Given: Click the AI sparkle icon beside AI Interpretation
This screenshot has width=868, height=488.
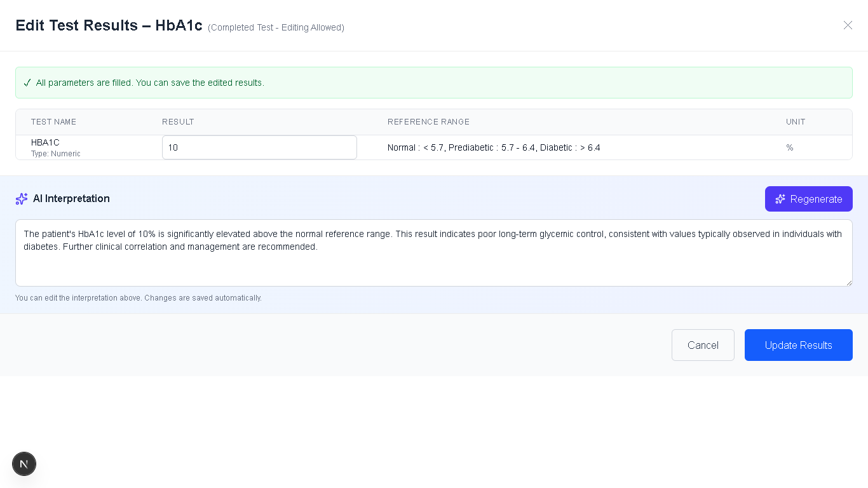Looking at the screenshot, I should point(22,199).
